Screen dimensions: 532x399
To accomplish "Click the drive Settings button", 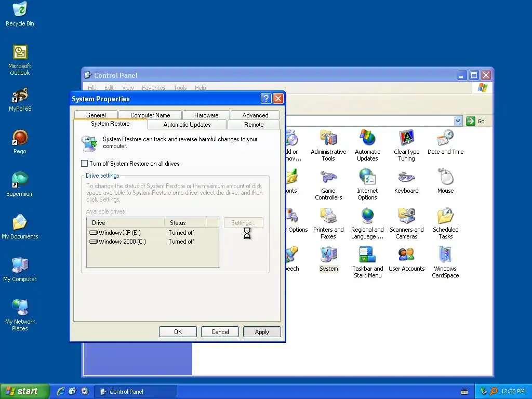I will (243, 222).
